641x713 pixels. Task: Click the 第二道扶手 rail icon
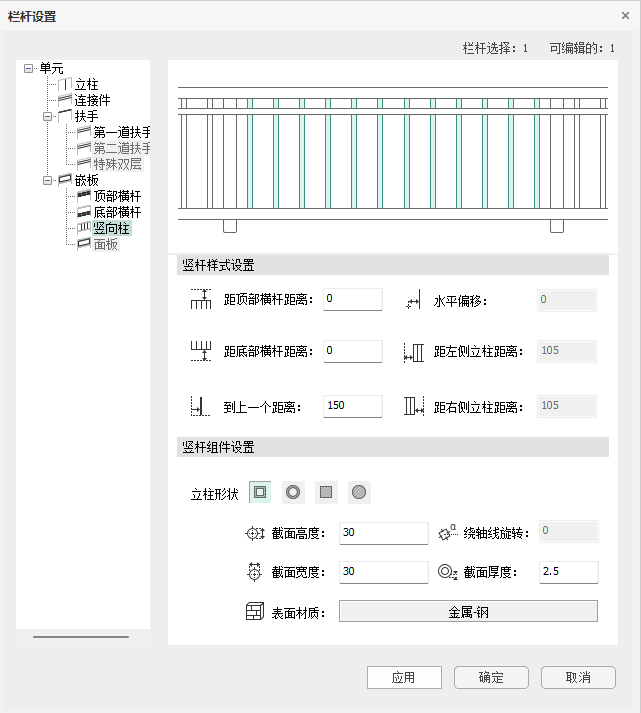[x=84, y=148]
